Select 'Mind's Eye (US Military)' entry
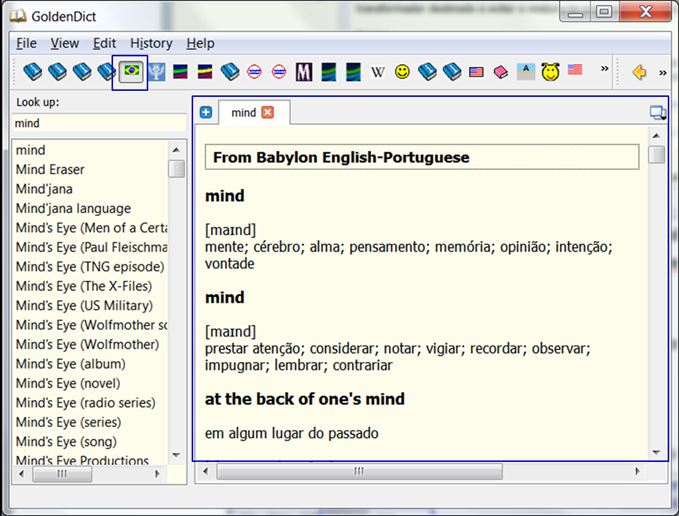The height and width of the screenshot is (516, 679). pos(84,306)
